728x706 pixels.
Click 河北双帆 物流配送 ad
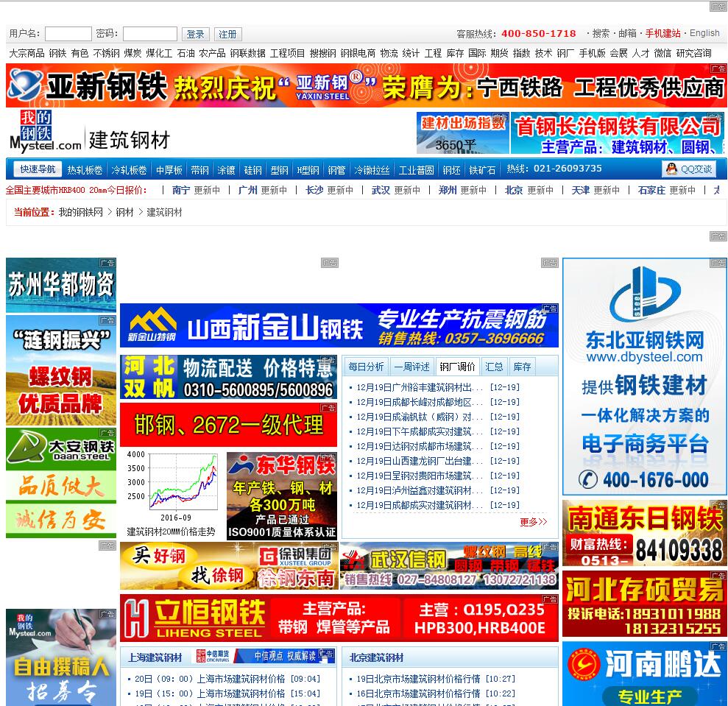point(228,377)
